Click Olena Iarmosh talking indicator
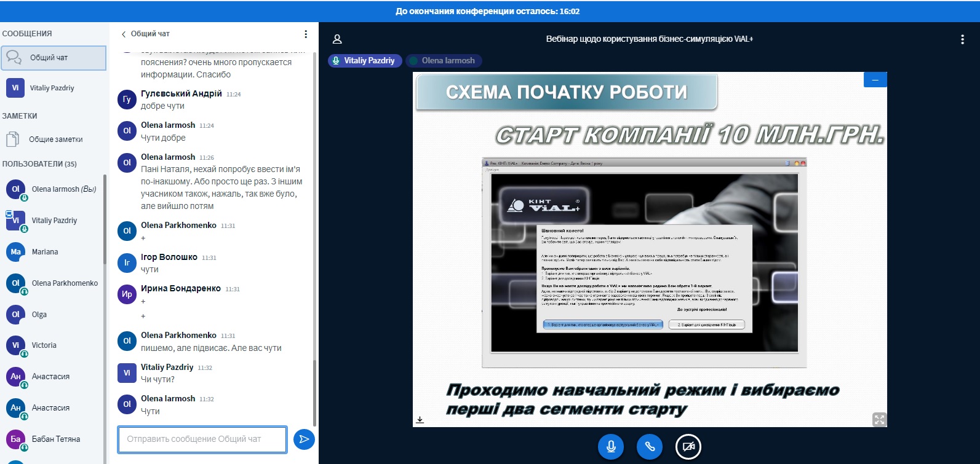The image size is (980, 464). 443,60
